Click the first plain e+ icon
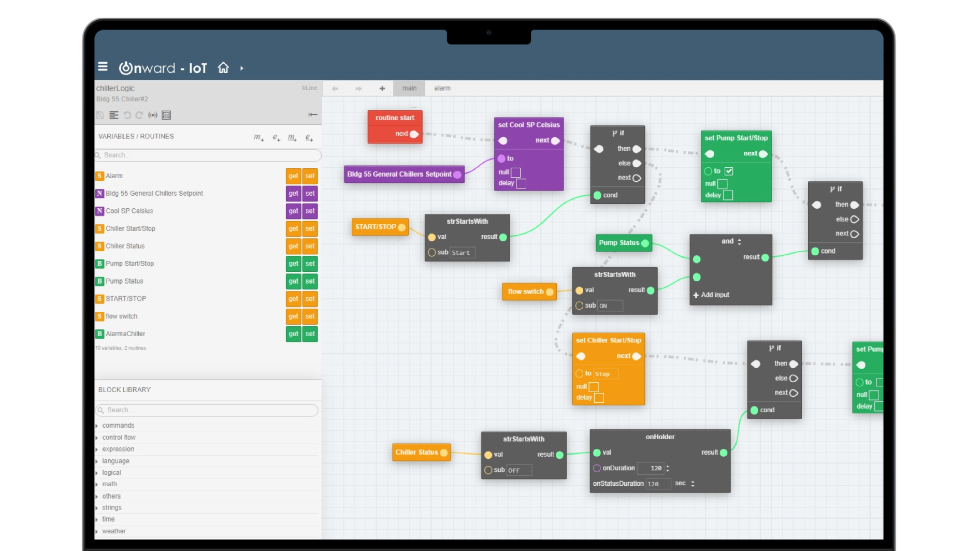This screenshot has height=551, width=980. [276, 137]
